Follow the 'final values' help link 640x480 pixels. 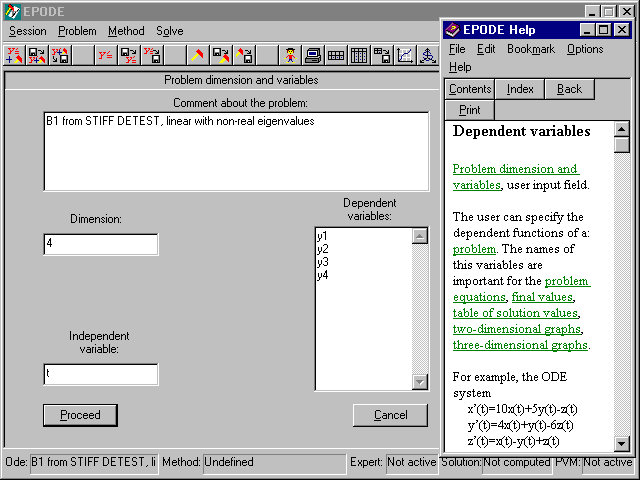pyautogui.click(x=542, y=297)
